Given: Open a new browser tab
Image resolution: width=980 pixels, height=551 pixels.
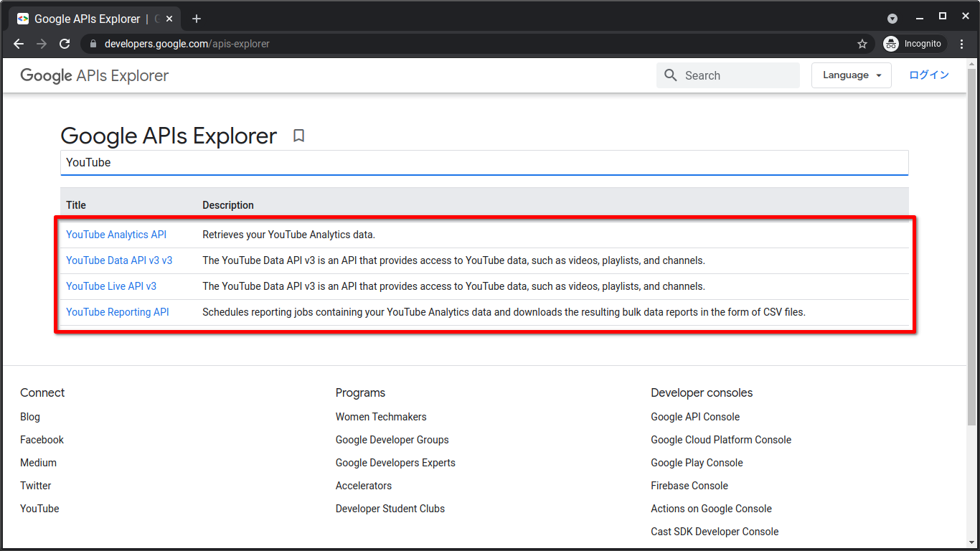Looking at the screenshot, I should click(x=197, y=19).
